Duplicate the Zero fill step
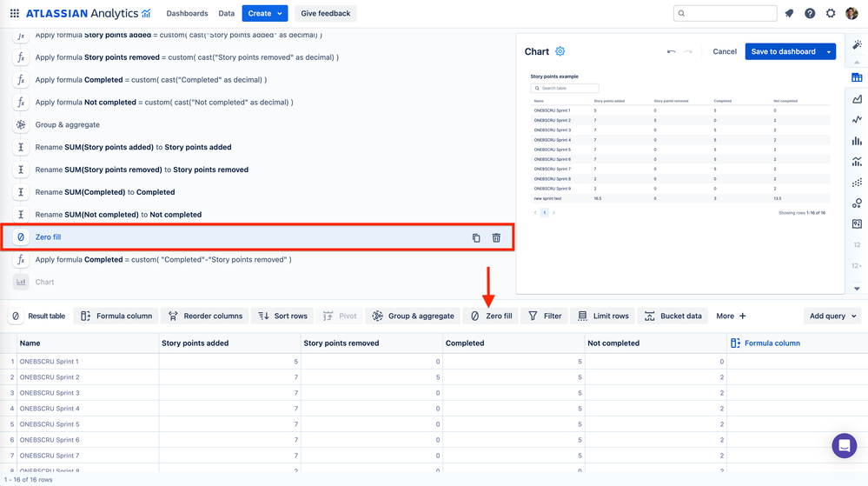868x486 pixels. 476,237
